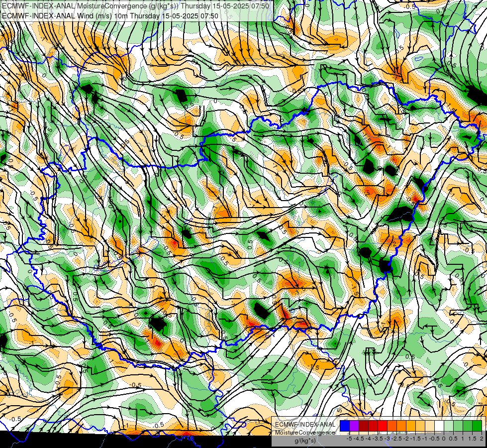The width and height of the screenshot is (487, 448).
Task: Click the '-2.5' legend tick label
Action: 396,439
